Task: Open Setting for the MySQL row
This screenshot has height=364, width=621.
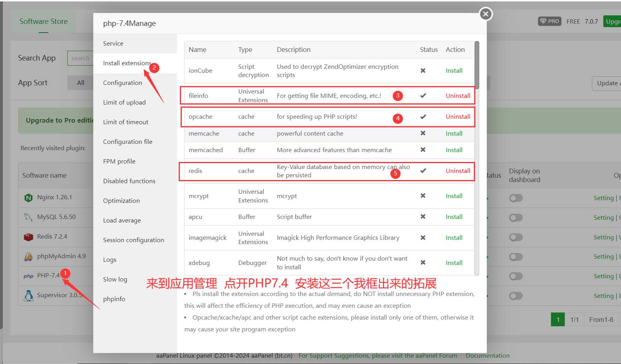Action: (603, 218)
